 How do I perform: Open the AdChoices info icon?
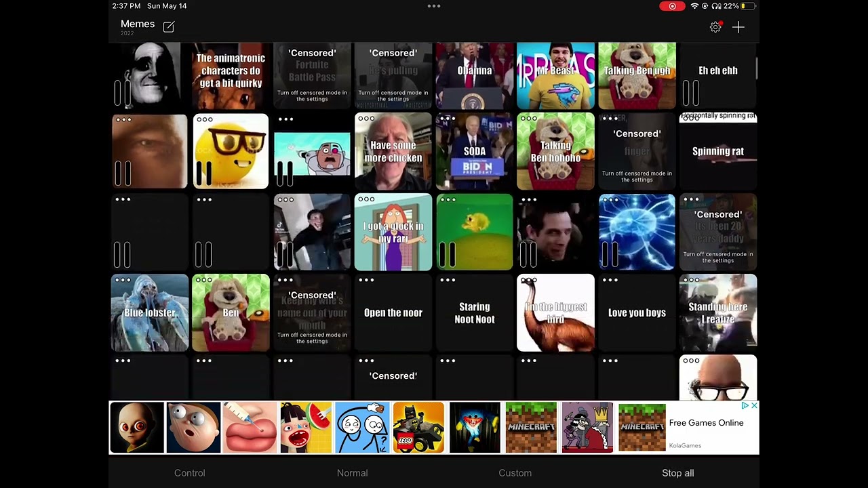pos(745,405)
